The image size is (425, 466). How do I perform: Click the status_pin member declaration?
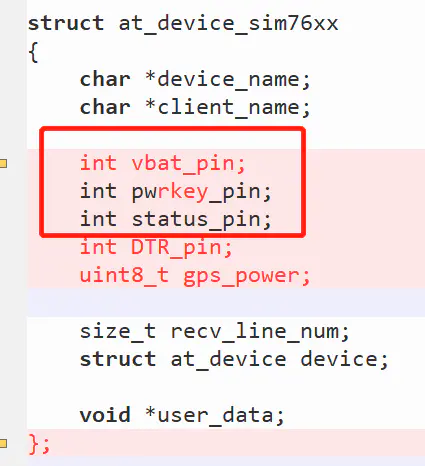[176, 220]
